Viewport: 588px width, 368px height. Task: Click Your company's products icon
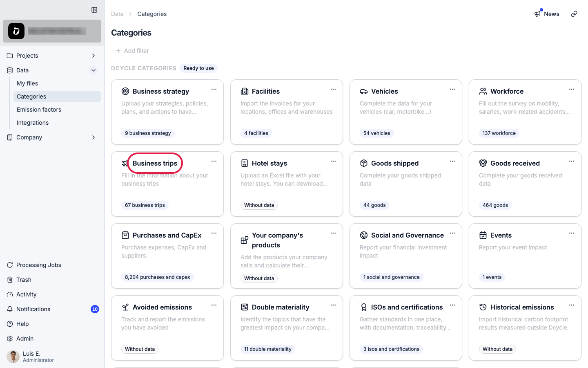pos(245,240)
